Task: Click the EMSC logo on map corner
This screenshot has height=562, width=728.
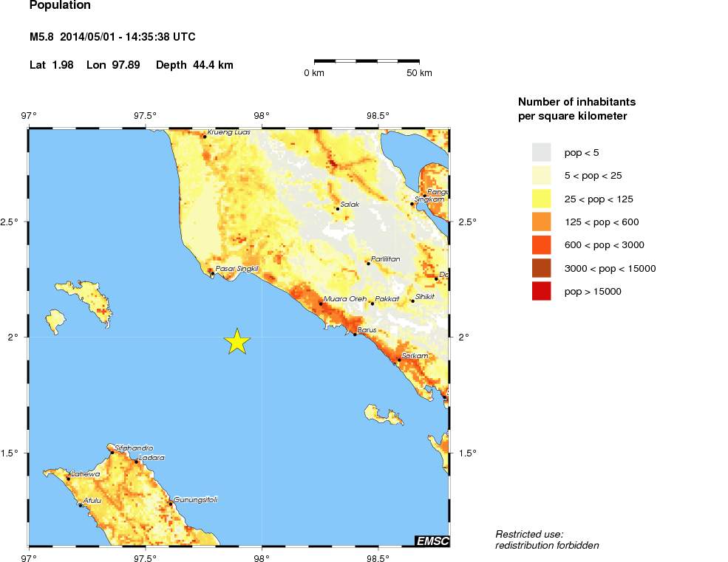Action: pyautogui.click(x=432, y=541)
